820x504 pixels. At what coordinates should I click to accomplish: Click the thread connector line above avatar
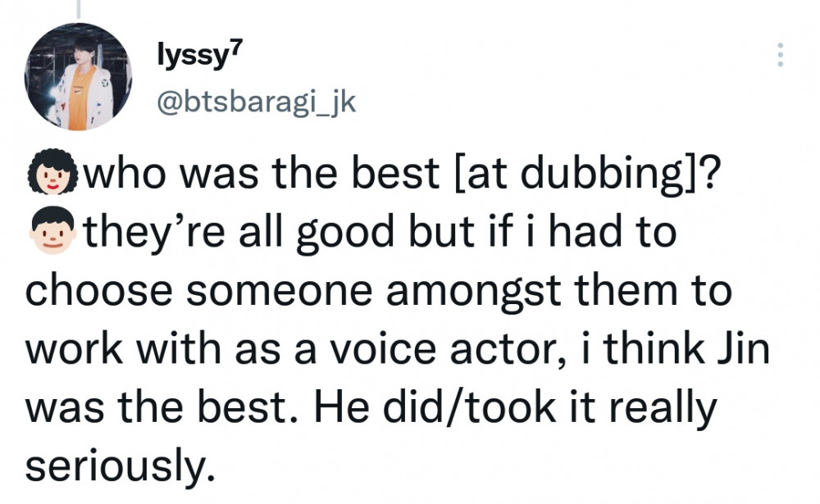click(79, 9)
